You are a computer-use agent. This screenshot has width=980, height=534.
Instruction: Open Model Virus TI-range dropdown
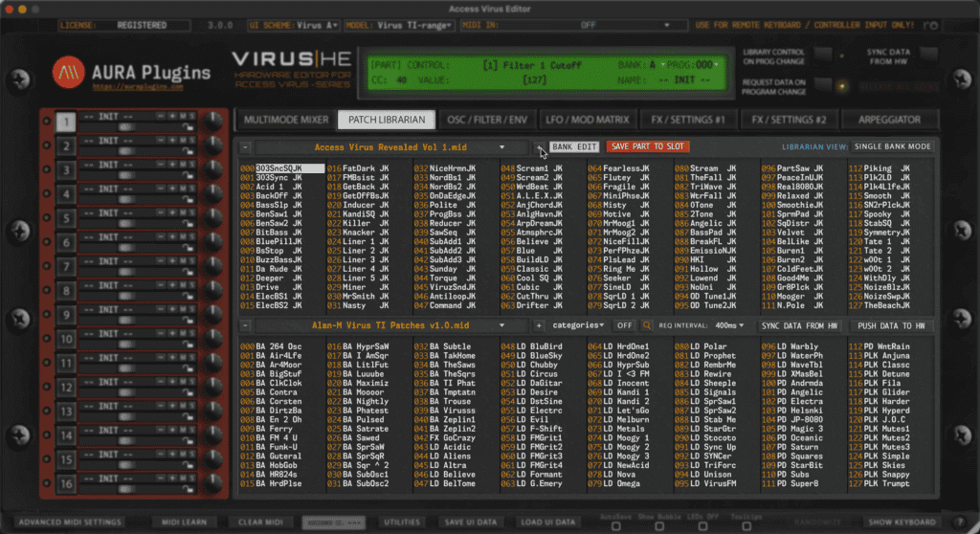399,26
